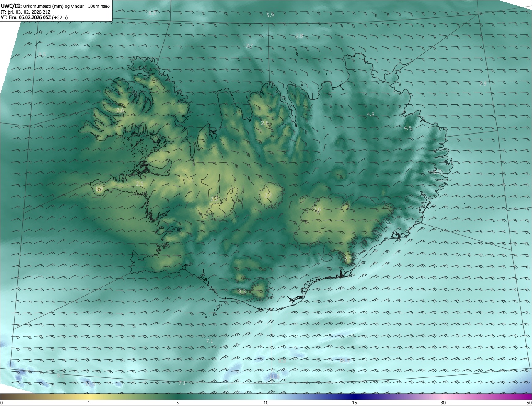The image size is (532, 406).
Task: Click the 2.7 value label near the southeast coast
Action: pyautogui.click(x=348, y=259)
